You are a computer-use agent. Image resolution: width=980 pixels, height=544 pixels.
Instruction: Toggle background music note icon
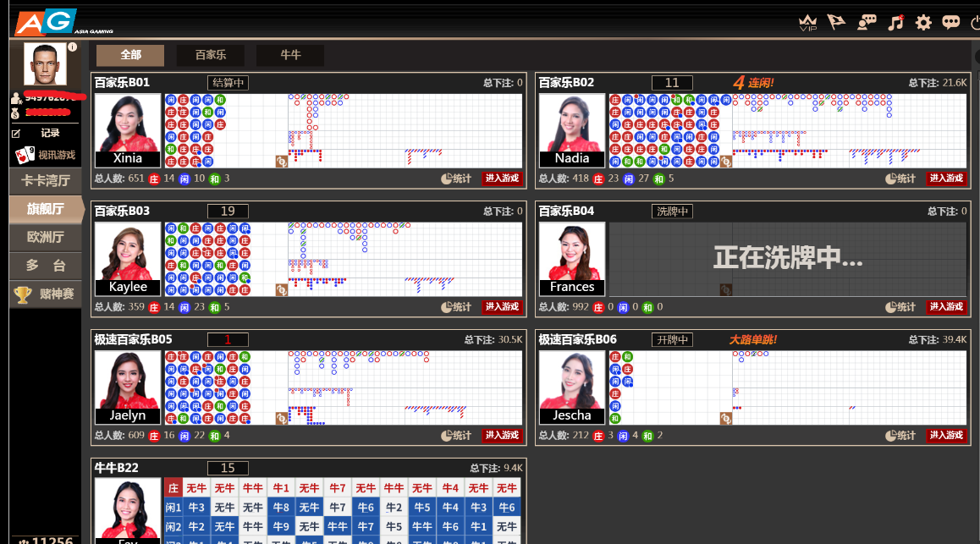(895, 23)
